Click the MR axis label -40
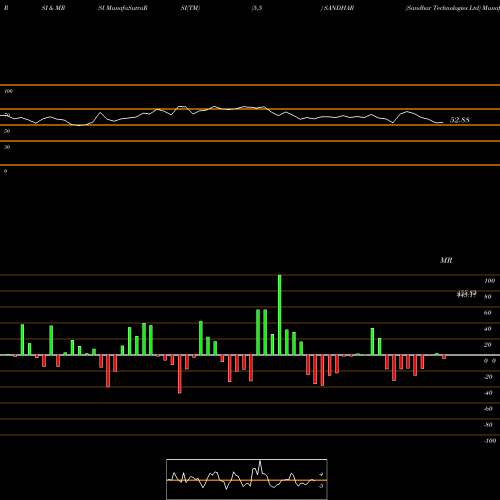The height and width of the screenshot is (500, 500). [x=488, y=393]
